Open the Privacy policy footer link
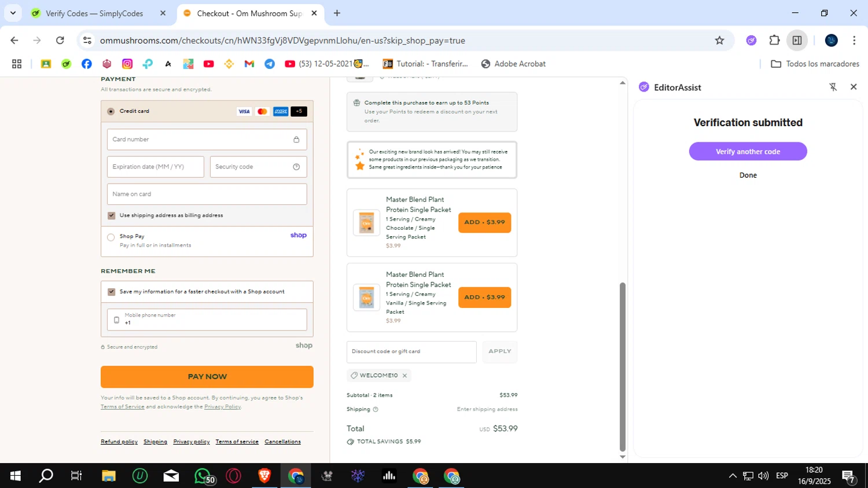The image size is (868, 488). (x=192, y=442)
